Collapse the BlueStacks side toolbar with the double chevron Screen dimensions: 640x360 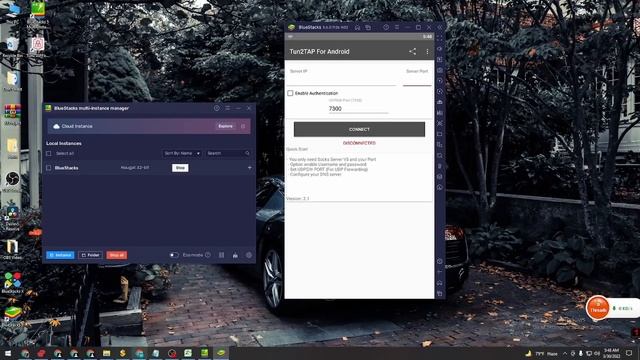[440, 27]
